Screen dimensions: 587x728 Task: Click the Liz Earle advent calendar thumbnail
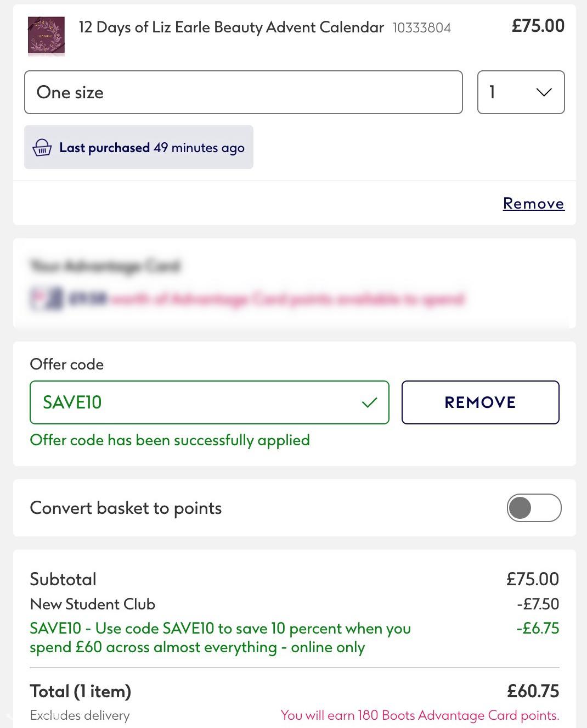click(46, 36)
